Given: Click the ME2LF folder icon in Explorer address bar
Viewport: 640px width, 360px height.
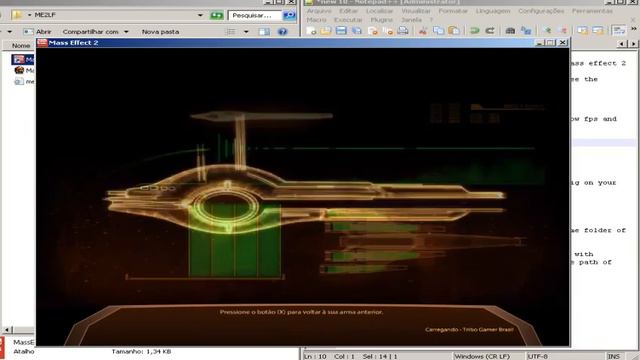Looking at the screenshot, I should coord(17,15).
